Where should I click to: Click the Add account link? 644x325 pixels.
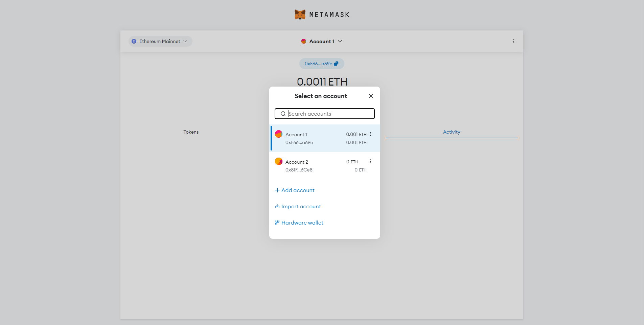[295, 190]
